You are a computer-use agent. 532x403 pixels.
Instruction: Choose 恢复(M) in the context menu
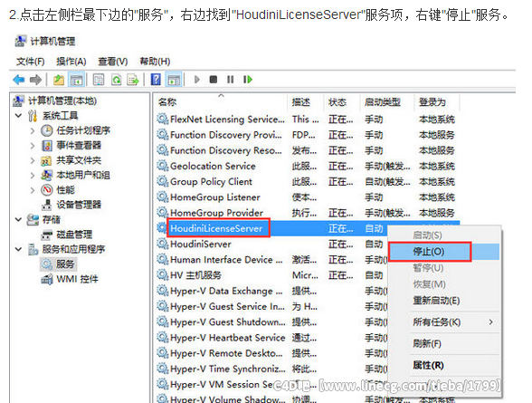(x=429, y=283)
